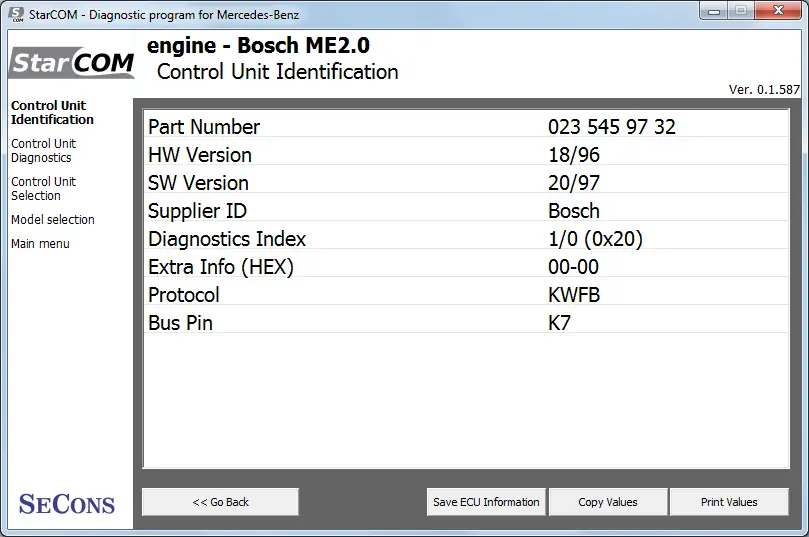Open Control Unit Identification page
Screen dimensions: 809x537
click(52, 112)
